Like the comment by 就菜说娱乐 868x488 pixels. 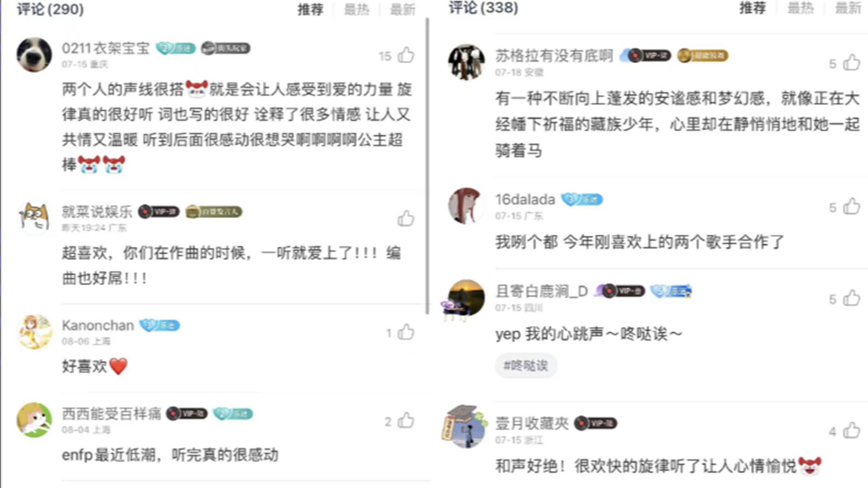[x=406, y=219]
